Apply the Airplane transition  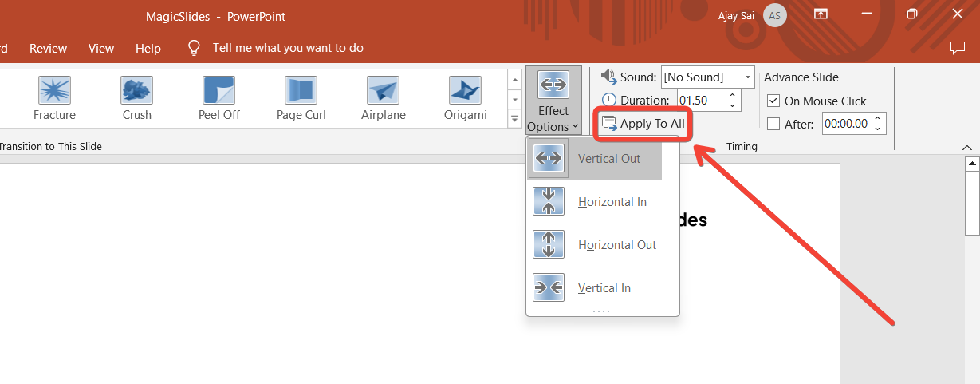383,97
